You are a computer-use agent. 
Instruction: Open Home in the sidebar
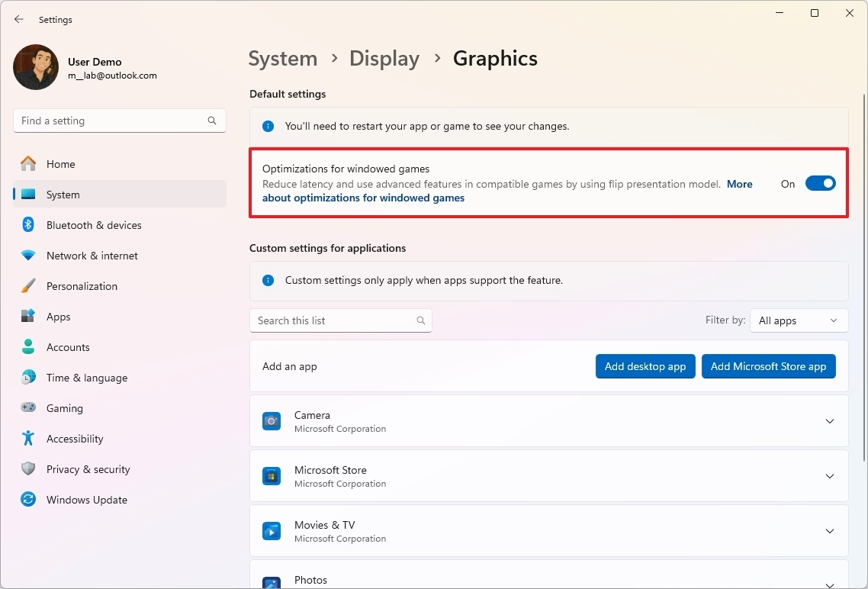pyautogui.click(x=120, y=164)
